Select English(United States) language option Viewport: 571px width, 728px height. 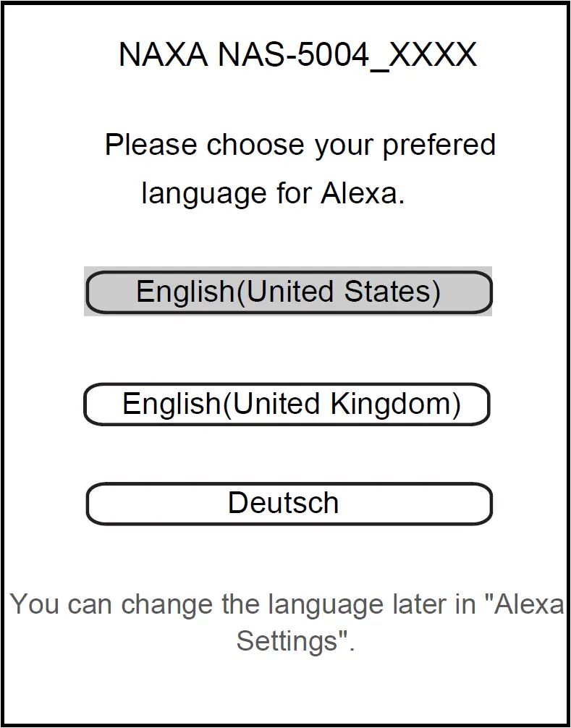(289, 292)
